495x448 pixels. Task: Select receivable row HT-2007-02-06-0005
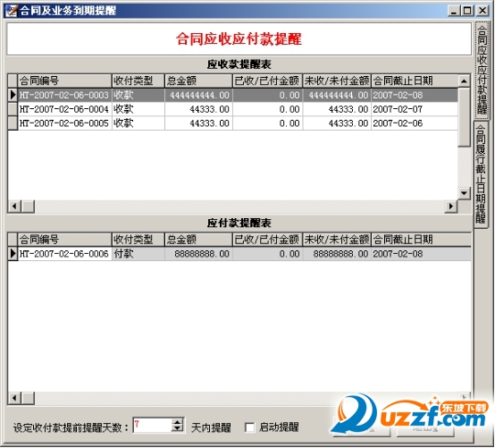click(233, 123)
